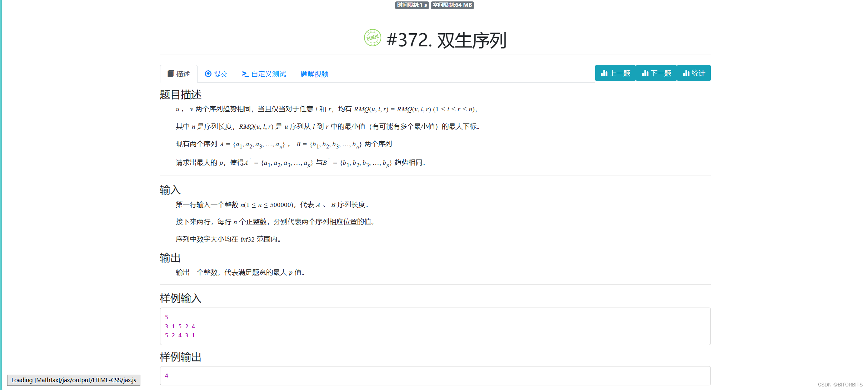Open the 描述 tab

[x=183, y=74]
